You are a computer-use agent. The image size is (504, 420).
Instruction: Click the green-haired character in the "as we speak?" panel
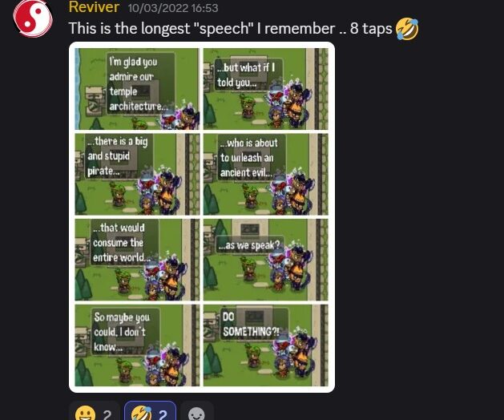(249, 269)
